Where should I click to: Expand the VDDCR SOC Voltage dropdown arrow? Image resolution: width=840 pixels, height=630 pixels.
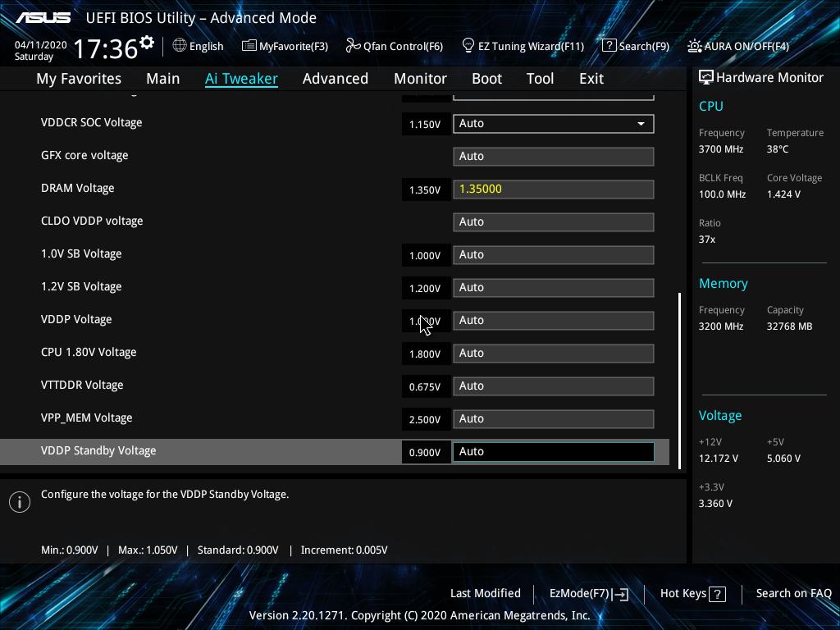click(x=641, y=124)
